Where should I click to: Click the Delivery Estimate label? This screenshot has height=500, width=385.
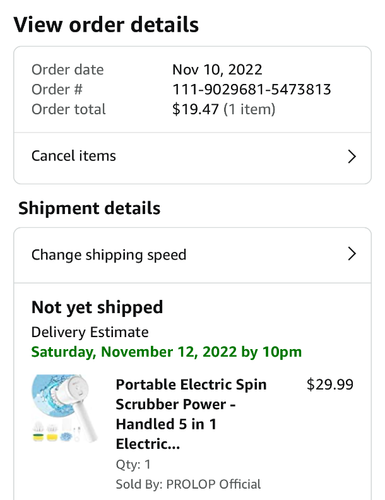90,332
